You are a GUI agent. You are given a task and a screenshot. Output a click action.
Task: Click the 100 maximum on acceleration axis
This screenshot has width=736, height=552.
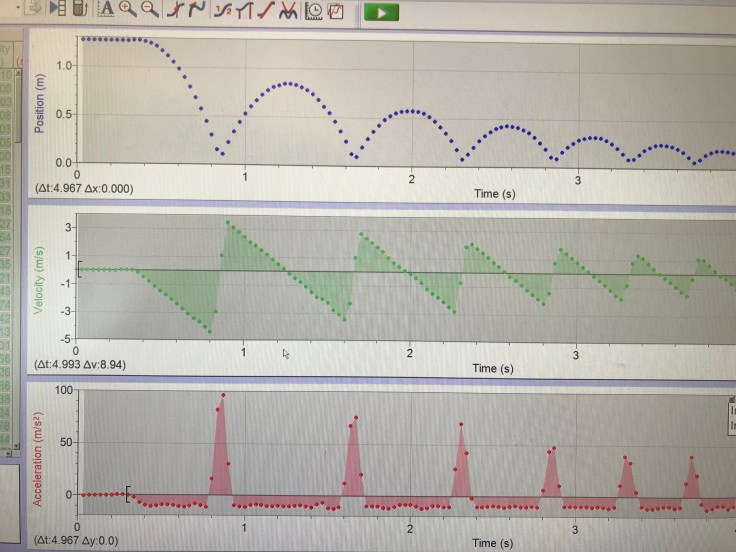[x=66, y=389]
